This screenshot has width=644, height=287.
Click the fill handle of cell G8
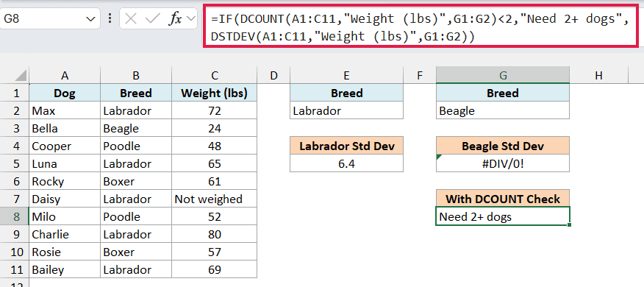(570, 225)
